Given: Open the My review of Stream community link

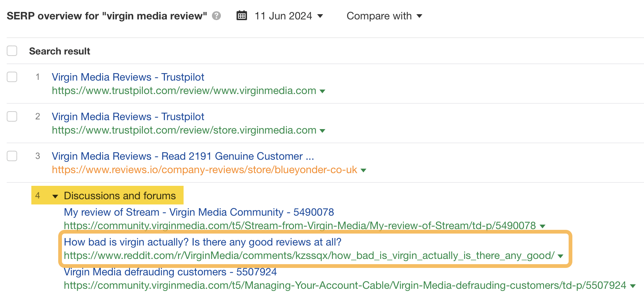Looking at the screenshot, I should [198, 212].
